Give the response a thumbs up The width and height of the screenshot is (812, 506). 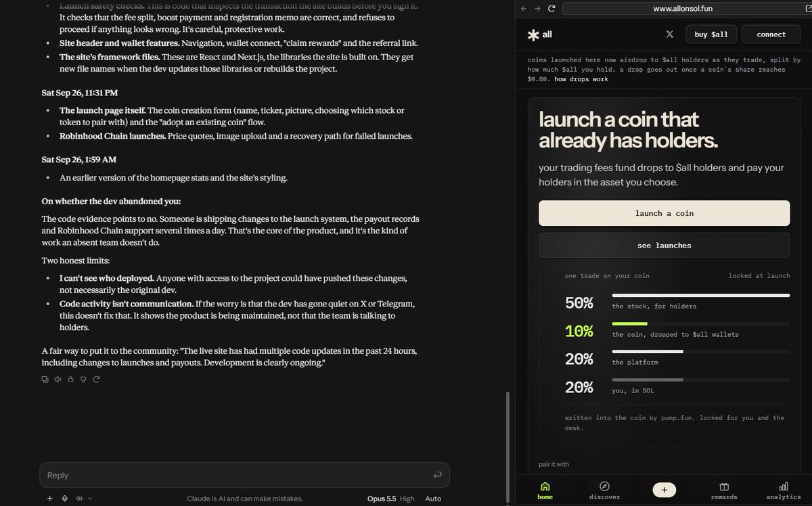71,379
